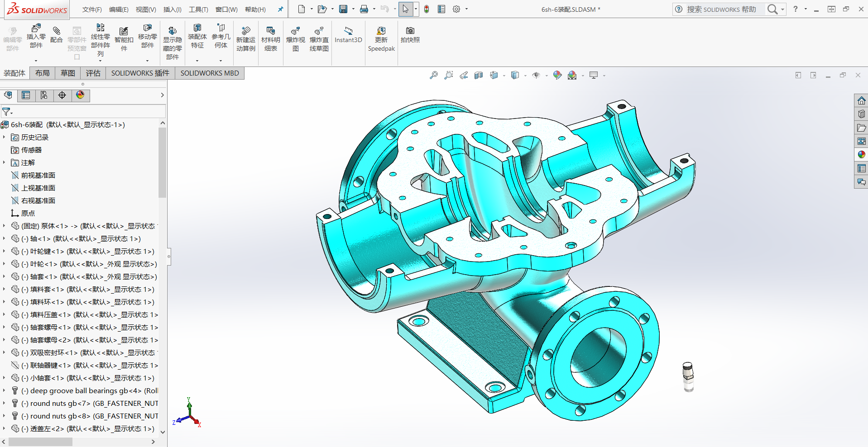Take a Snapshot (拍快照)
The height and width of the screenshot is (447, 868).
[410, 35]
